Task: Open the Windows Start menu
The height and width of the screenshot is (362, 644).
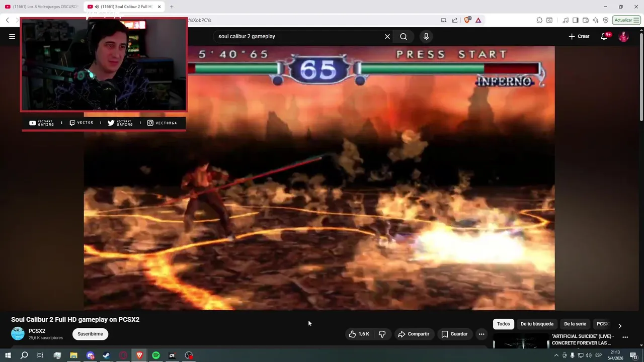Action: 8,355
